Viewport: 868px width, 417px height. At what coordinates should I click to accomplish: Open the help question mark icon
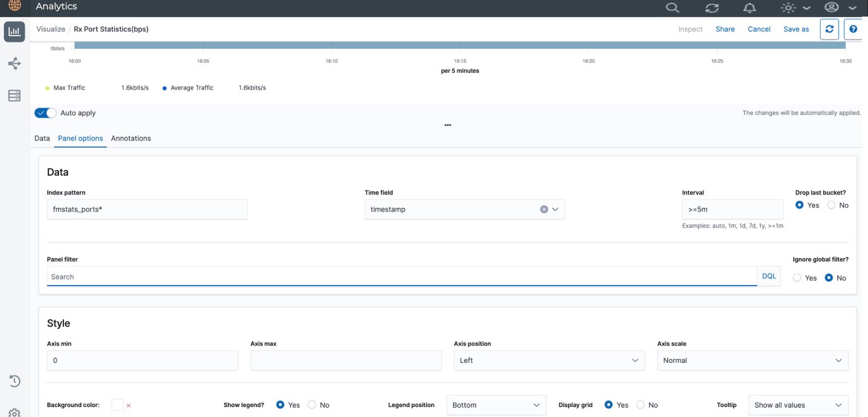coord(853,29)
